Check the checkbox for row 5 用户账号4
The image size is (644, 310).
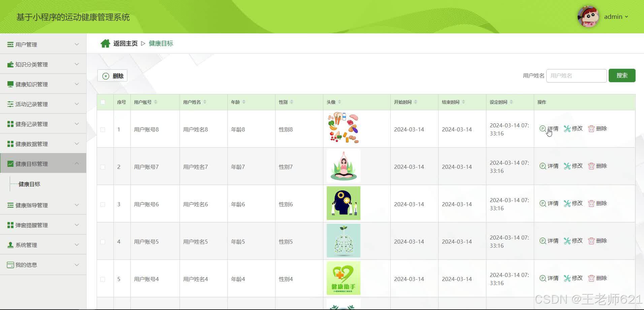click(x=103, y=279)
